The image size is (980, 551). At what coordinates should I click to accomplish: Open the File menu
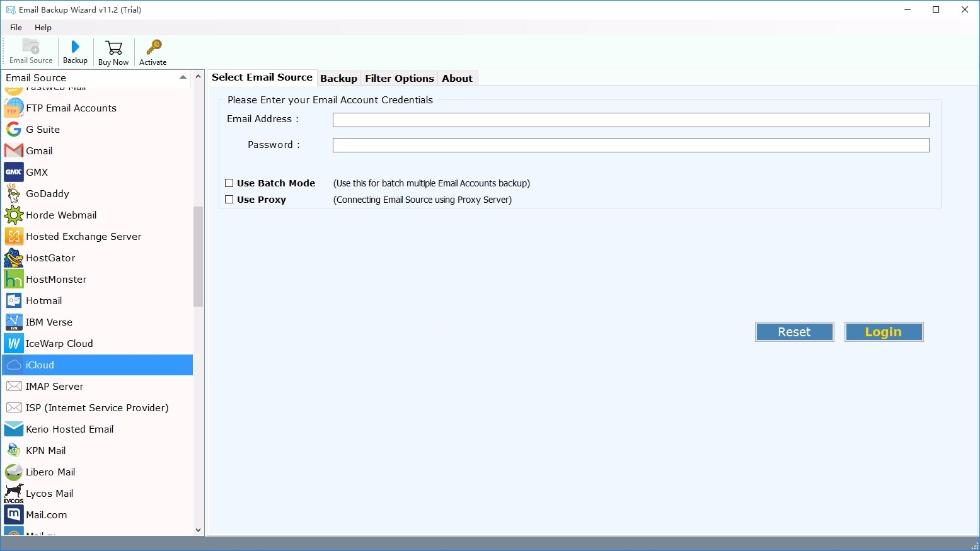[16, 28]
